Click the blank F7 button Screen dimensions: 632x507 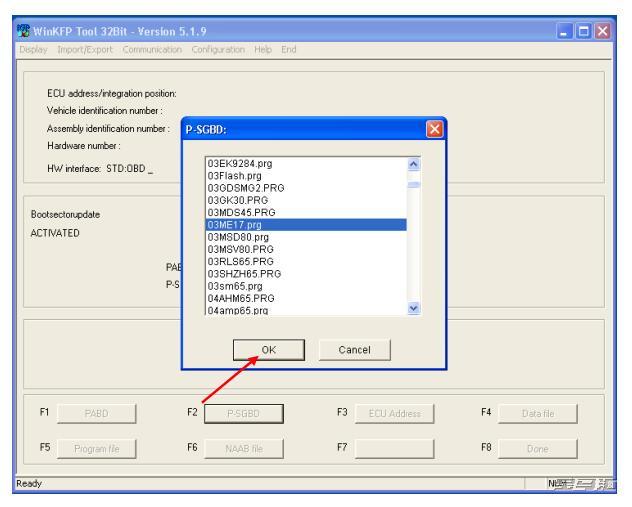pos(394,449)
